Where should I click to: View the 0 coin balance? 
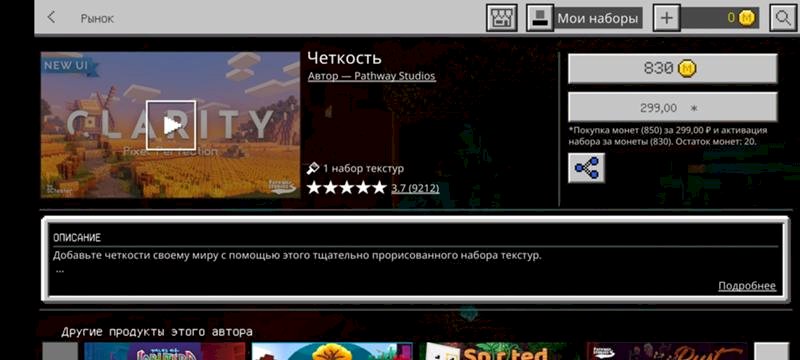[720, 18]
